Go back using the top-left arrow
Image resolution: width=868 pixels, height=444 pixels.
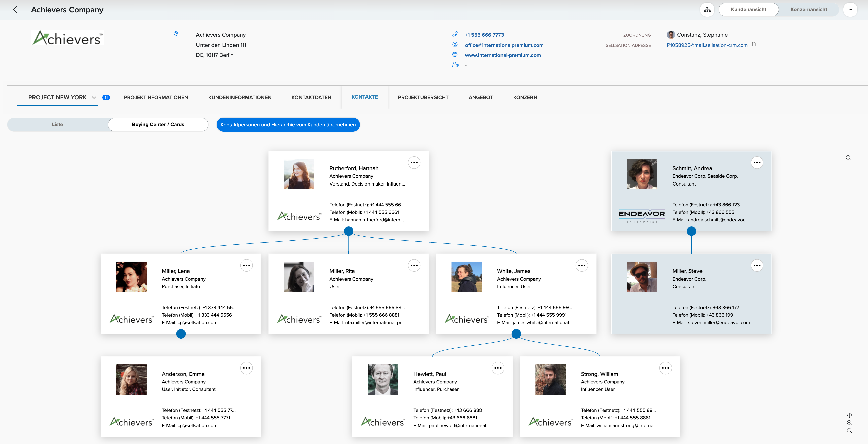coord(15,9)
